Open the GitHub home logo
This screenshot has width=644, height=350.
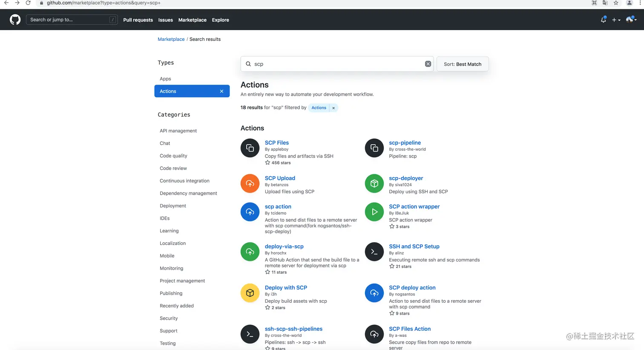[x=15, y=20]
